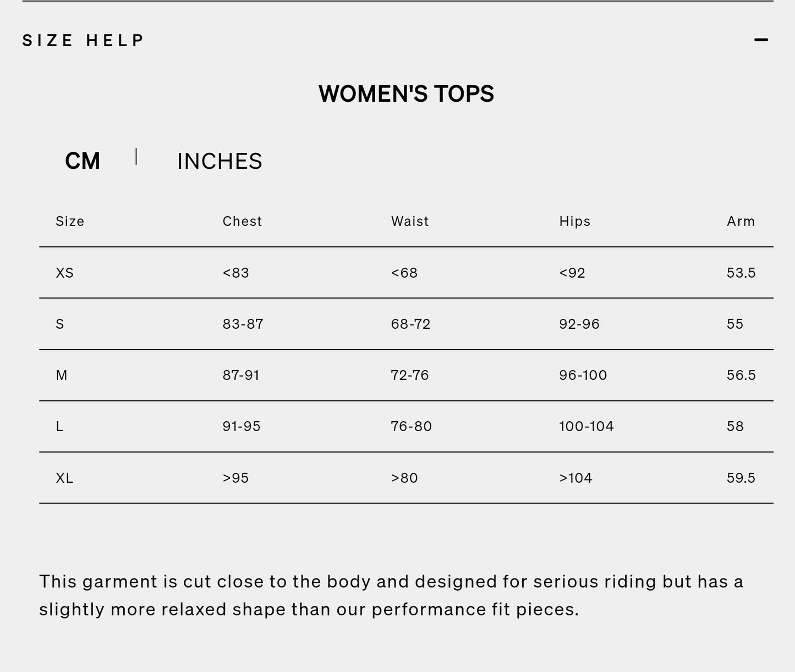Switch units to INCHES
The height and width of the screenshot is (672, 795).
(220, 161)
